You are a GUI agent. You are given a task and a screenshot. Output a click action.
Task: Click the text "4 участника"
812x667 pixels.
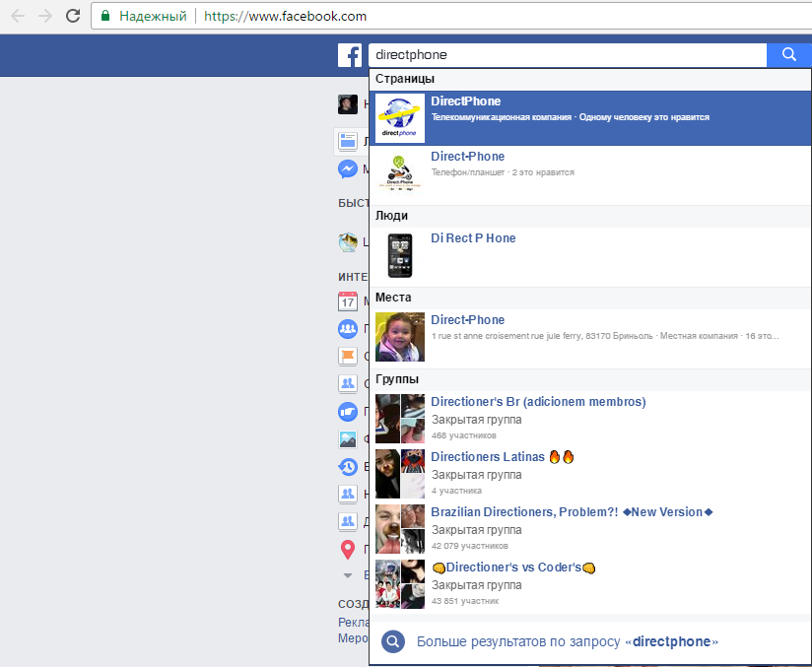click(457, 491)
